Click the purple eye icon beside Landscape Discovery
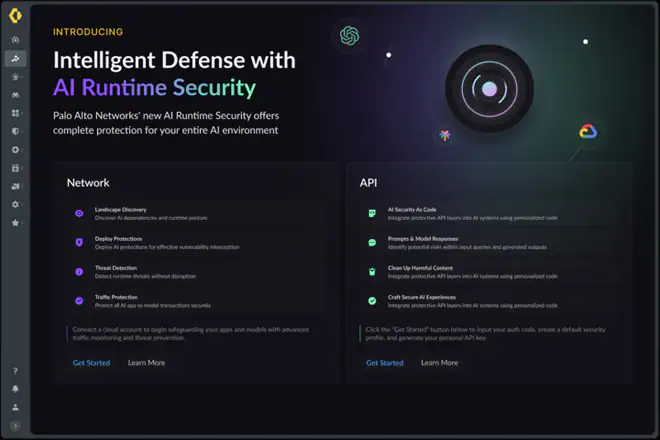The height and width of the screenshot is (440, 660). coord(79,213)
